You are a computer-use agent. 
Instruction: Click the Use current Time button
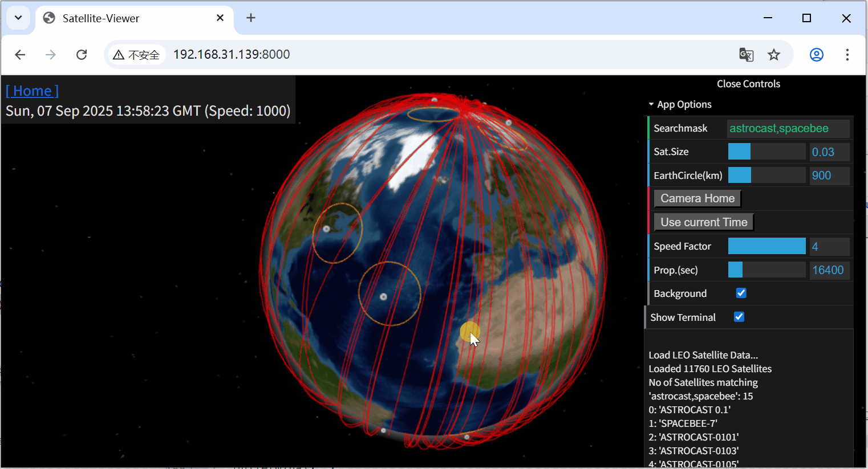coord(704,222)
